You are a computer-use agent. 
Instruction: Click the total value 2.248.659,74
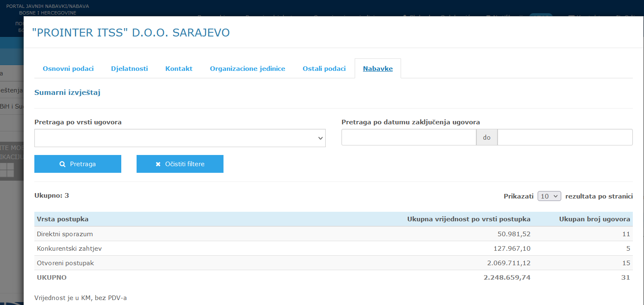click(x=507, y=277)
